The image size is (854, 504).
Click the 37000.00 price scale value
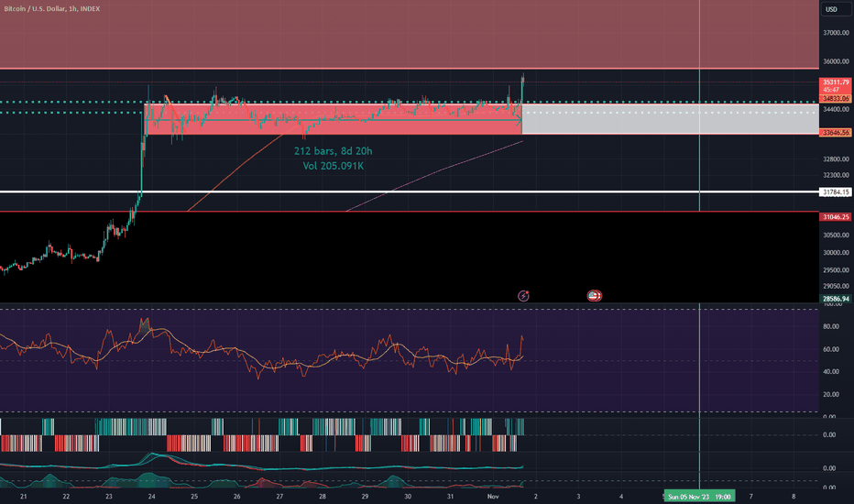[836, 33]
